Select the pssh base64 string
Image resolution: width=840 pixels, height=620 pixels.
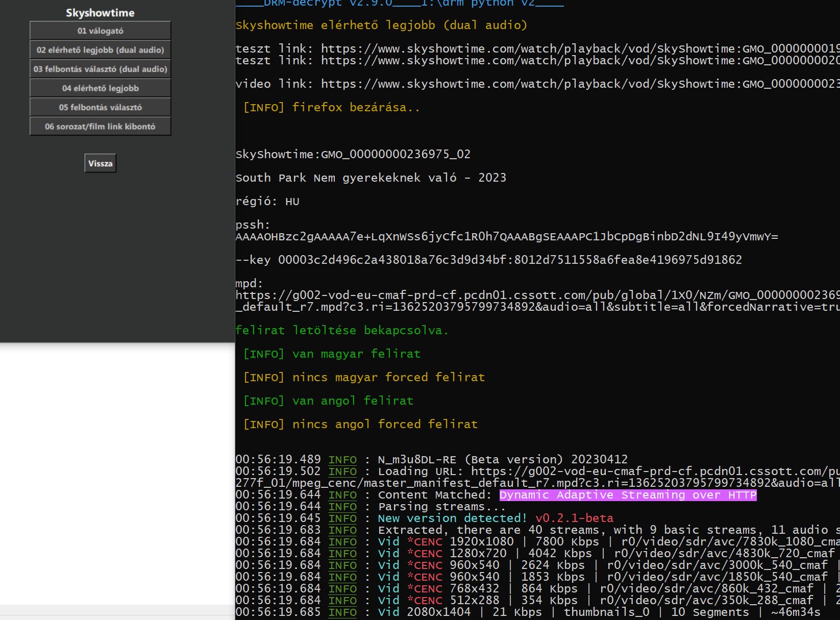click(507, 236)
